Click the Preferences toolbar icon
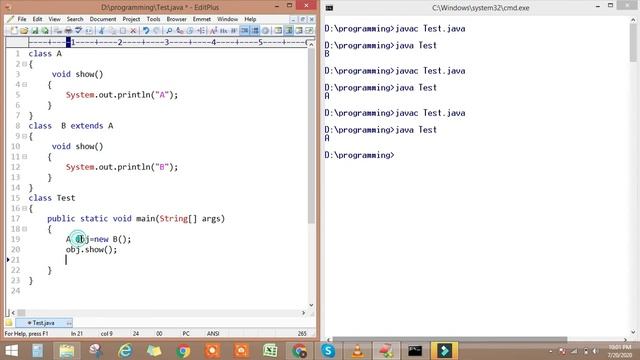Image resolution: width=640 pixels, height=360 pixels. (265, 31)
